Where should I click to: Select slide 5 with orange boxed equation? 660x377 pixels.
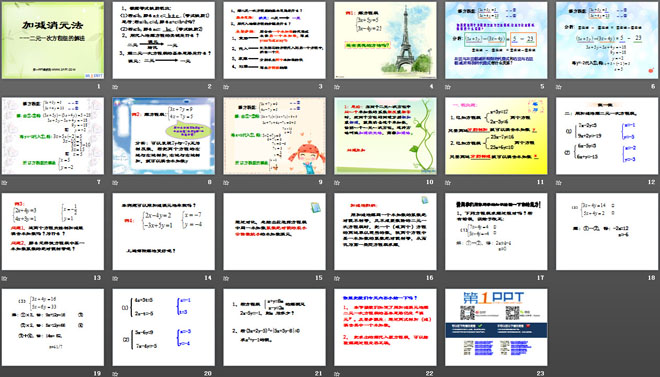[x=496, y=40]
